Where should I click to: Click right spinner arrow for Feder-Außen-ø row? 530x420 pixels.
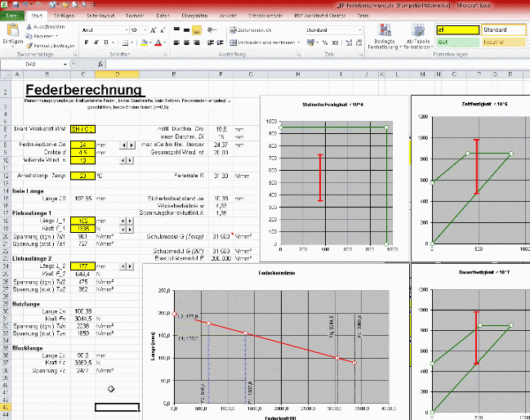131,144
